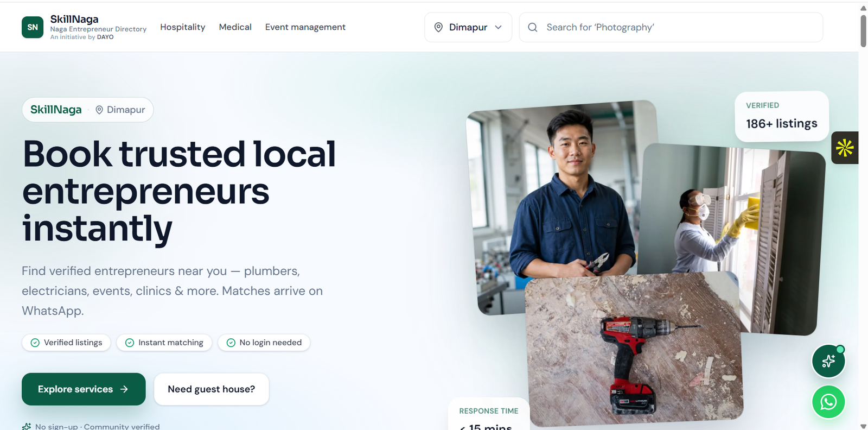Click the scrollbar down arrow
The height and width of the screenshot is (430, 868).
(x=863, y=426)
